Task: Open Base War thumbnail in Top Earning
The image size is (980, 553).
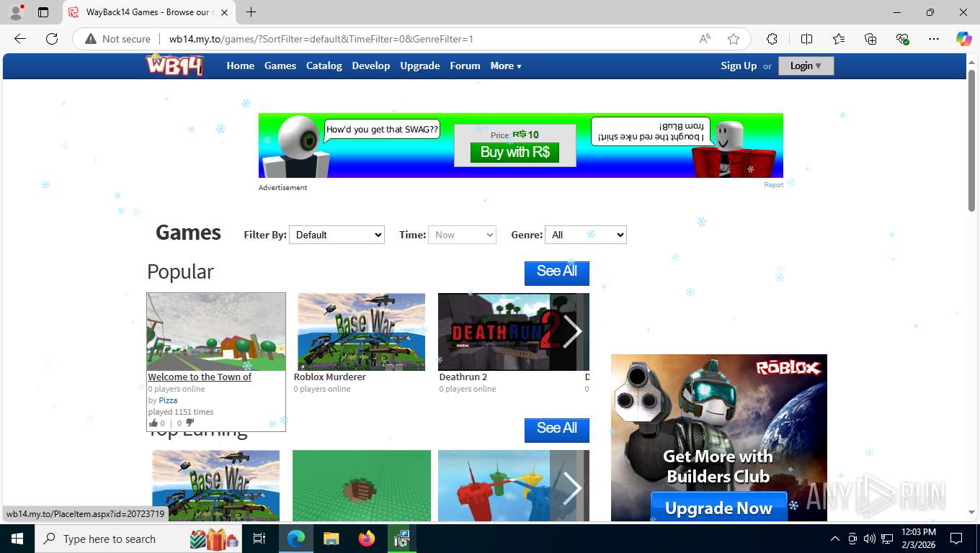Action: 216,486
